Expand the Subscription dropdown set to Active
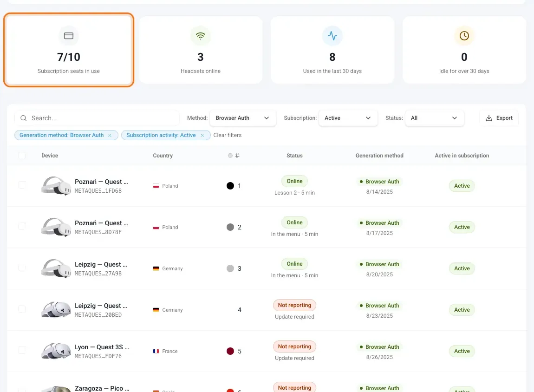 pyautogui.click(x=348, y=118)
